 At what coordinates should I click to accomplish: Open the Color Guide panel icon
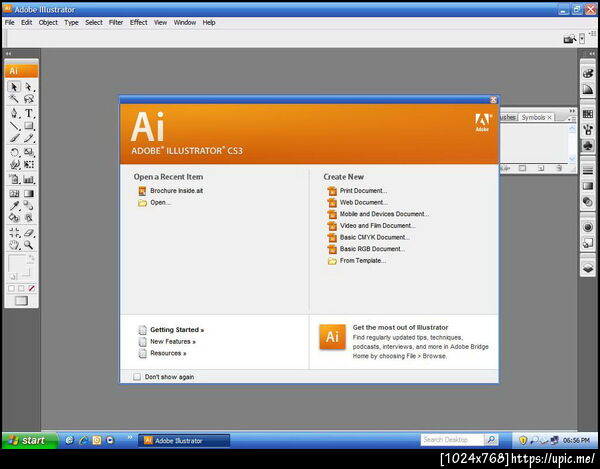pos(588,90)
